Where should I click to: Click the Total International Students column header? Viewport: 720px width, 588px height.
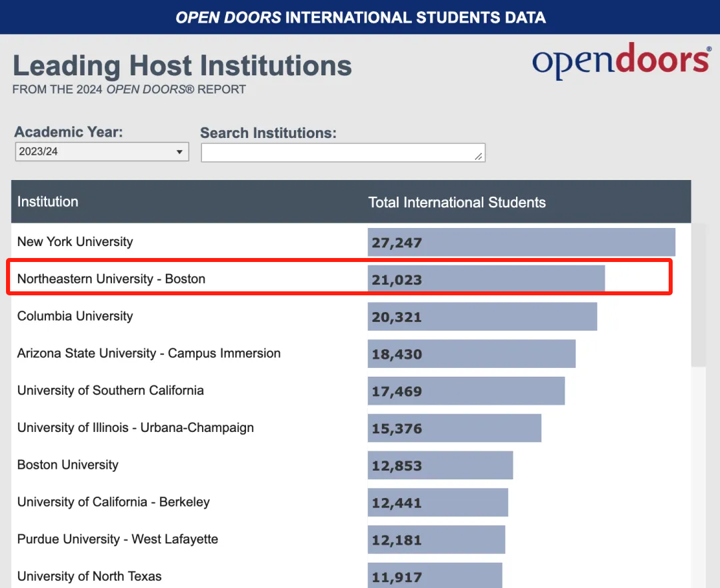pyautogui.click(x=457, y=203)
